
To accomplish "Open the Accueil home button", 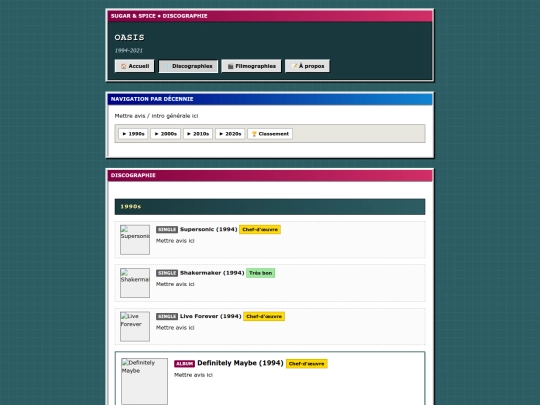I will tap(135, 66).
